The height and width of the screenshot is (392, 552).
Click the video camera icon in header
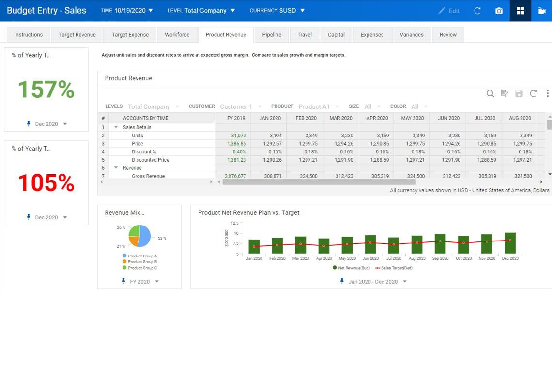coord(542,11)
